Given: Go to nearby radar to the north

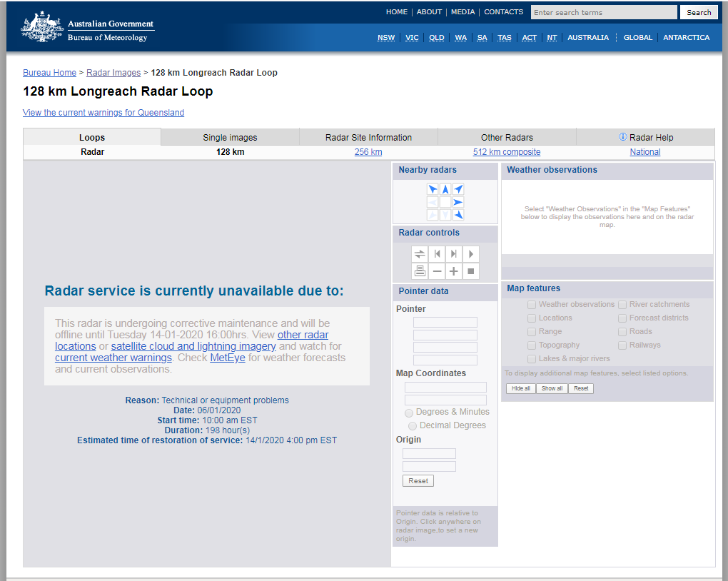Looking at the screenshot, I should [x=445, y=189].
